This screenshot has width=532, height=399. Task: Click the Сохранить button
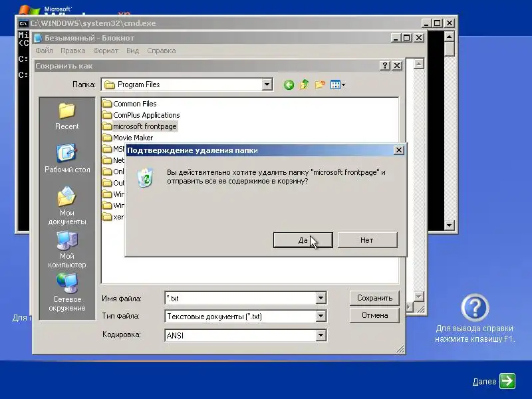(x=374, y=298)
